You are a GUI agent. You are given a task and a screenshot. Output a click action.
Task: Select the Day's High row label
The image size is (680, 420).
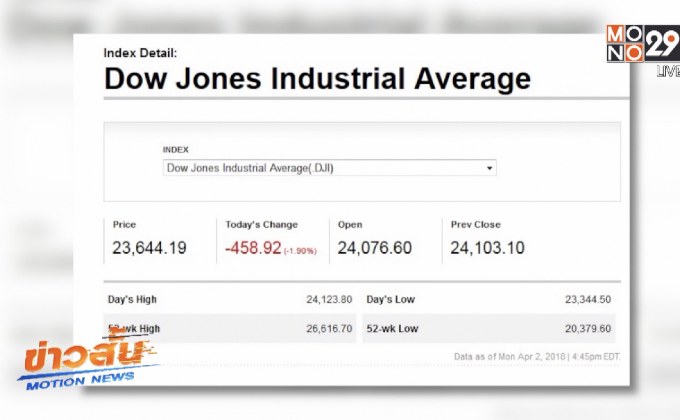[x=132, y=299]
